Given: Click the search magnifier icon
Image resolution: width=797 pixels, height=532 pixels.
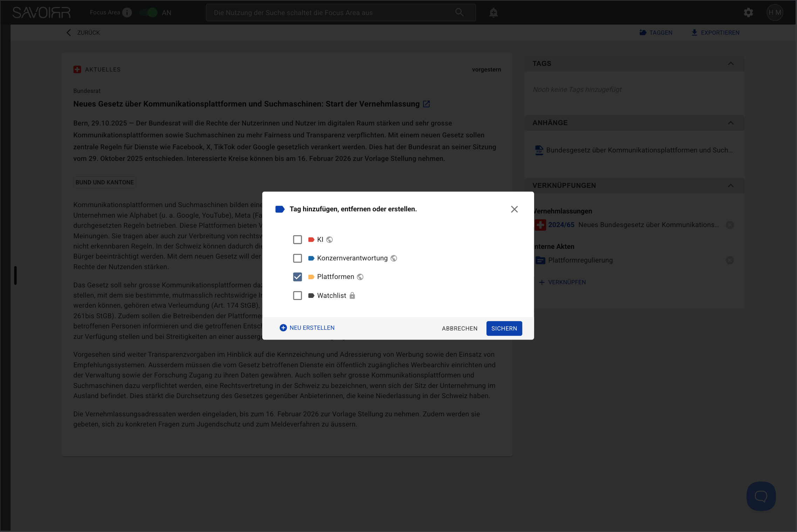Looking at the screenshot, I should pos(459,13).
